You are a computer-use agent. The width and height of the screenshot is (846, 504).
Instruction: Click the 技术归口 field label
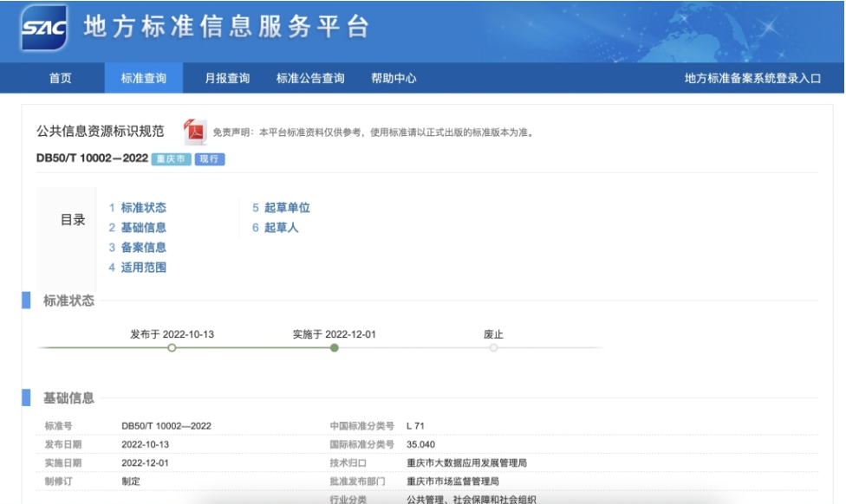[x=348, y=462]
